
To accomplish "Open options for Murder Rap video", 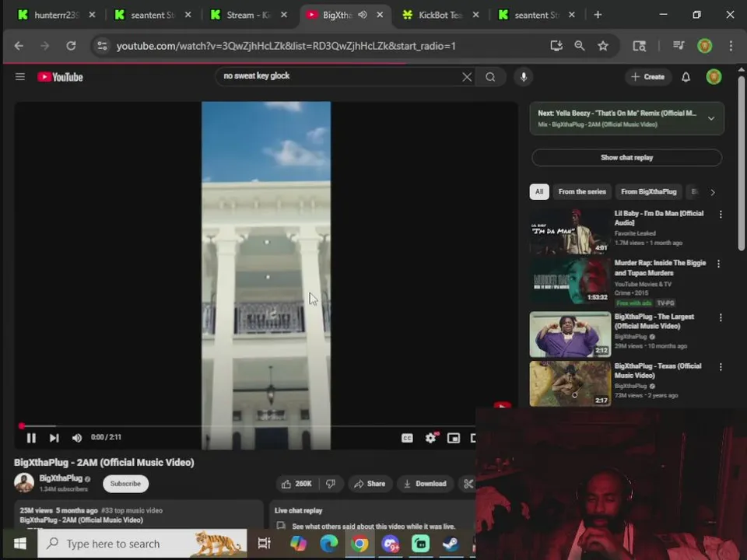I will click(718, 264).
